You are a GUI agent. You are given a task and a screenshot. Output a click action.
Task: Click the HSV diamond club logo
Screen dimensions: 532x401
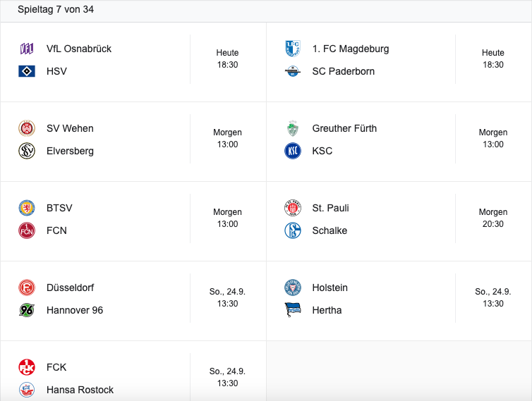[27, 71]
